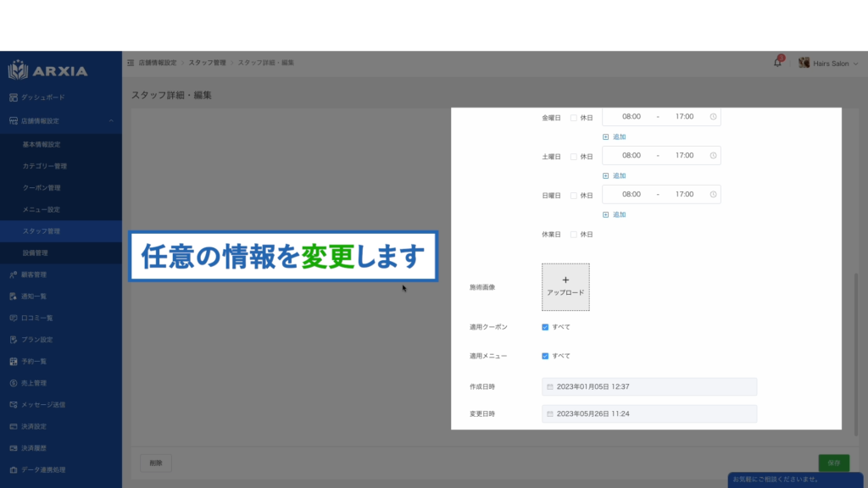The height and width of the screenshot is (488, 868).
Task: Click calendar icon in 変更日時 field
Action: tap(549, 413)
